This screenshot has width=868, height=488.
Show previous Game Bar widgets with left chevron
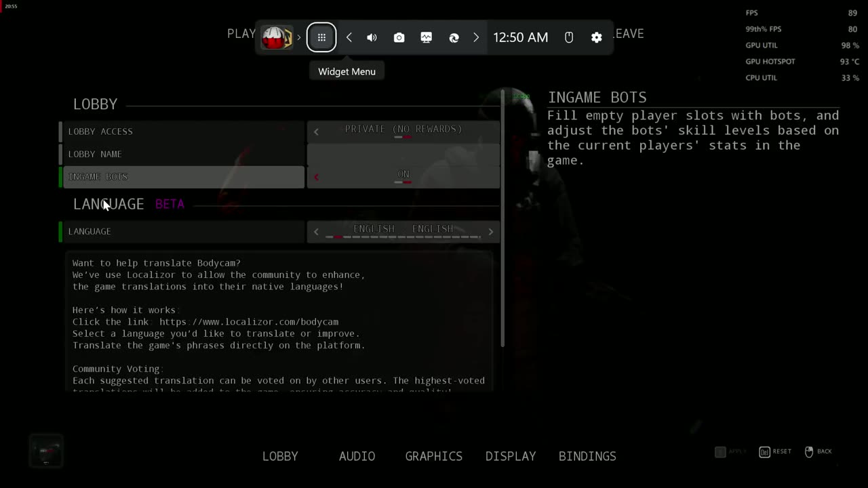click(x=349, y=37)
